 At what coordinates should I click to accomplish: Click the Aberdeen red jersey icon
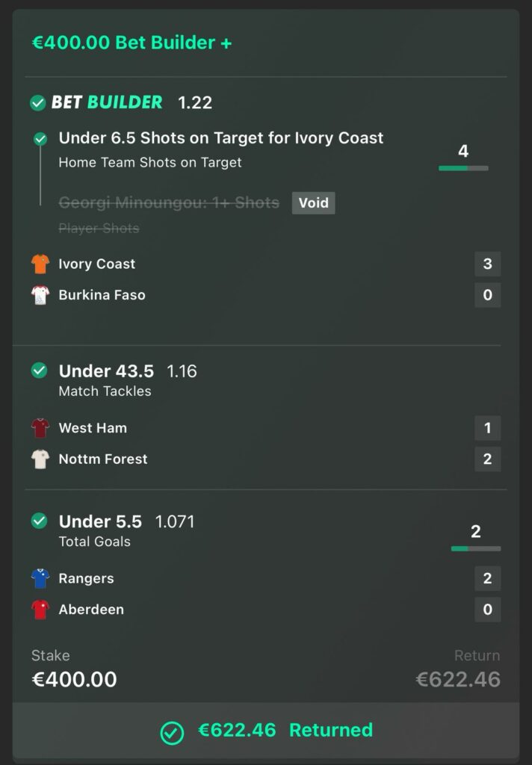(x=40, y=610)
